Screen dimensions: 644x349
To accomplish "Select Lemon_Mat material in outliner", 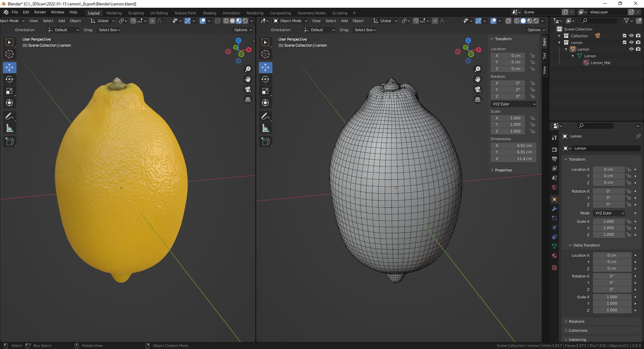I will tap(600, 63).
